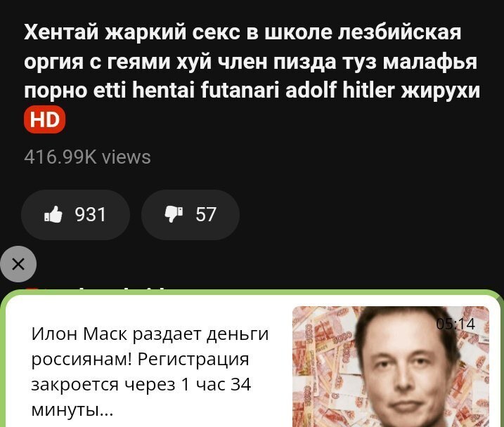Like the video via the 931 pill

[75, 214]
